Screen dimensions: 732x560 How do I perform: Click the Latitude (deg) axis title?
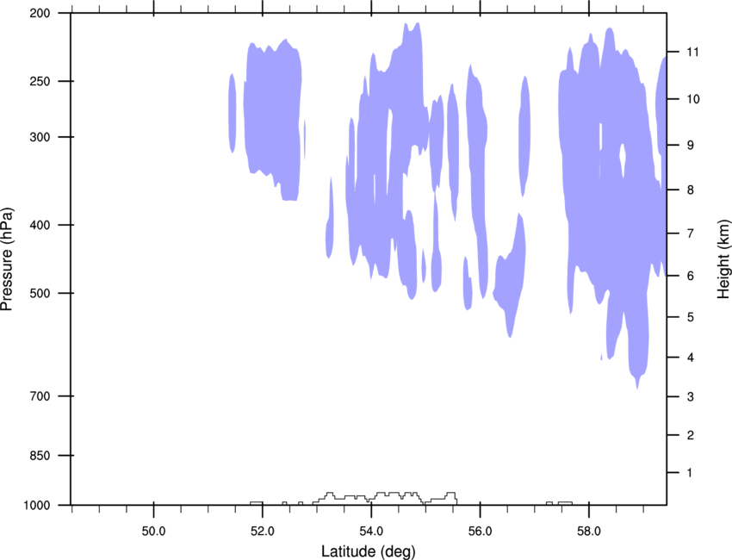[x=368, y=551]
